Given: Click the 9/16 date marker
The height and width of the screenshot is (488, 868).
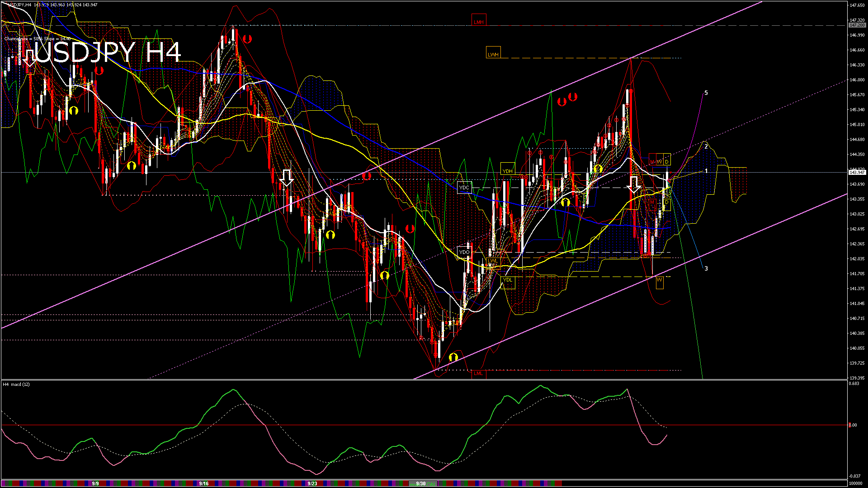Looking at the screenshot, I should 204,483.
